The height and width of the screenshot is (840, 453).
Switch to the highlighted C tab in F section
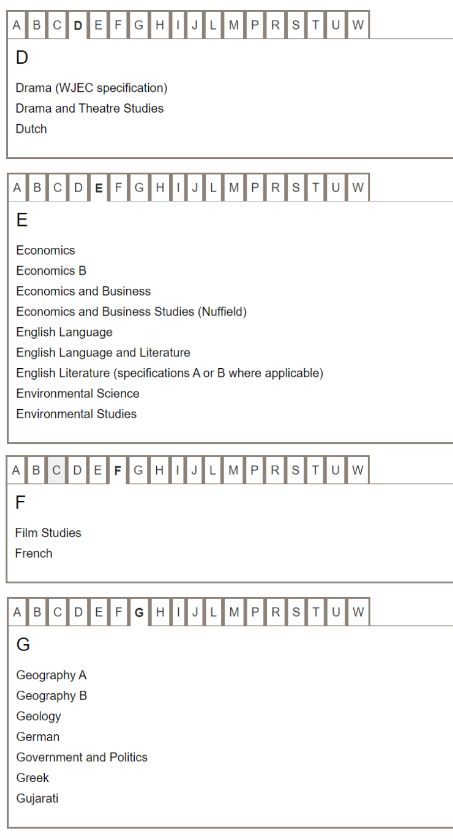coord(56,470)
